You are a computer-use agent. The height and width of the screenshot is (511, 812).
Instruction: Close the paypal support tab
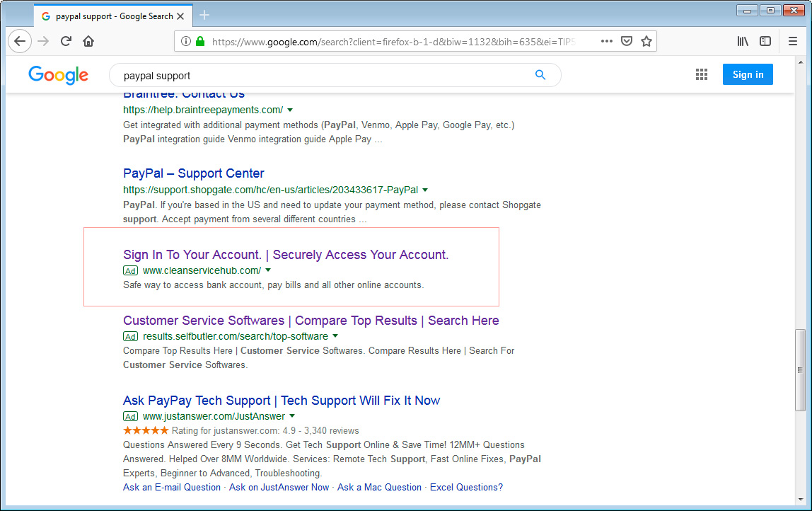(180, 16)
